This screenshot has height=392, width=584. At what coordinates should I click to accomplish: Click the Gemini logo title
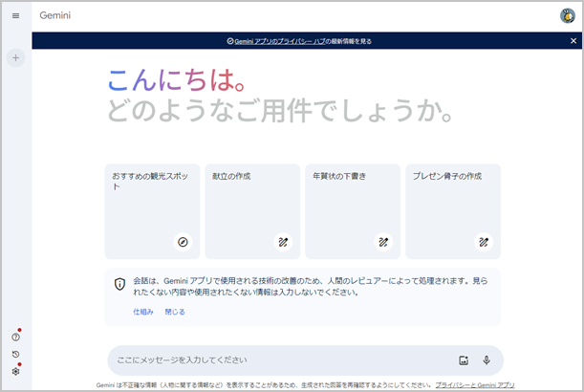(x=55, y=15)
